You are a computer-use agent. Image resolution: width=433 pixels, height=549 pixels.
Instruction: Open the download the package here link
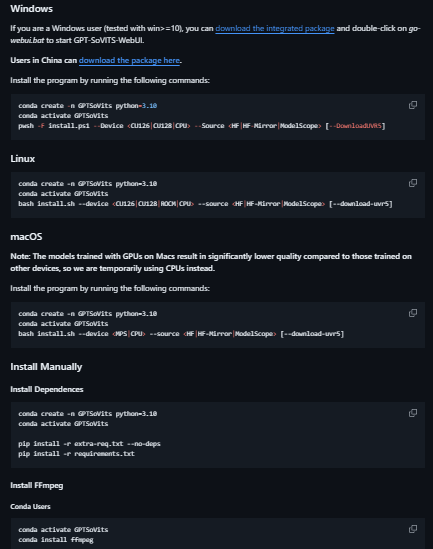point(129,61)
